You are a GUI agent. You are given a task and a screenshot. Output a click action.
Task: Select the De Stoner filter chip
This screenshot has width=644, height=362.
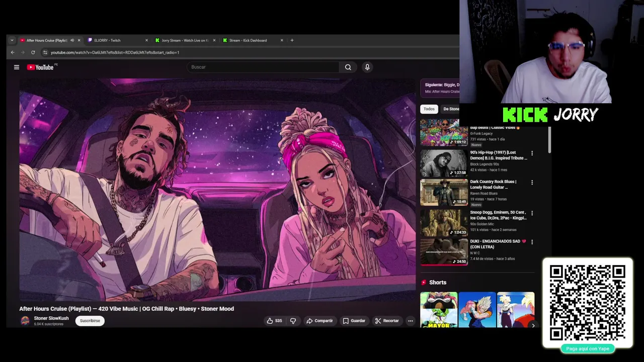(x=451, y=109)
